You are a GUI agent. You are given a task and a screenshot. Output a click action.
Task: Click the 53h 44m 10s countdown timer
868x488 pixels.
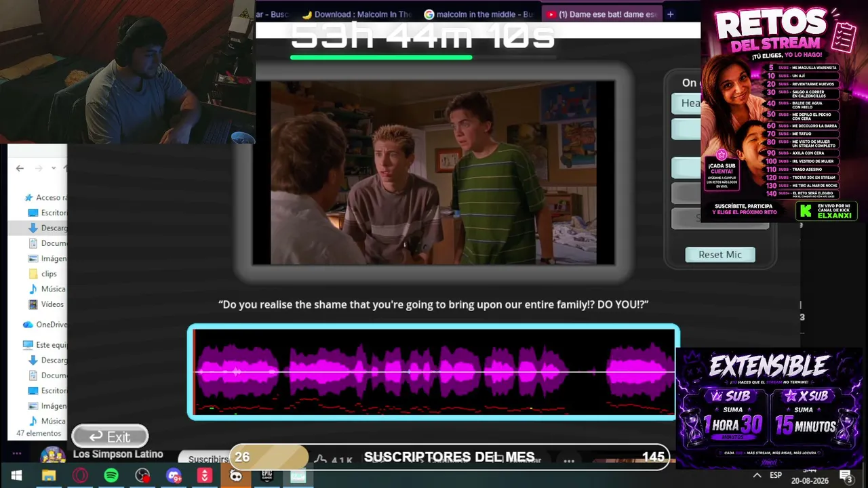pos(422,37)
